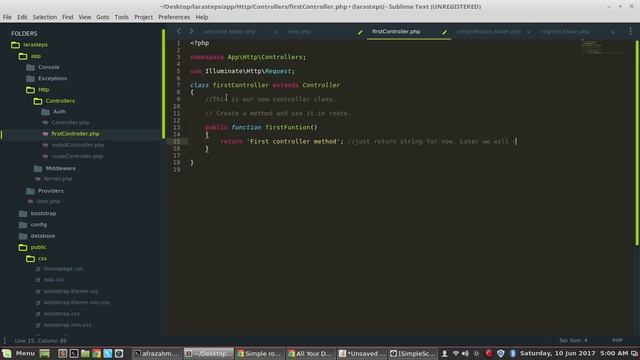Open the file manager folder icon in panel
Image resolution: width=640 pixels, height=360 pixels.
(85, 353)
